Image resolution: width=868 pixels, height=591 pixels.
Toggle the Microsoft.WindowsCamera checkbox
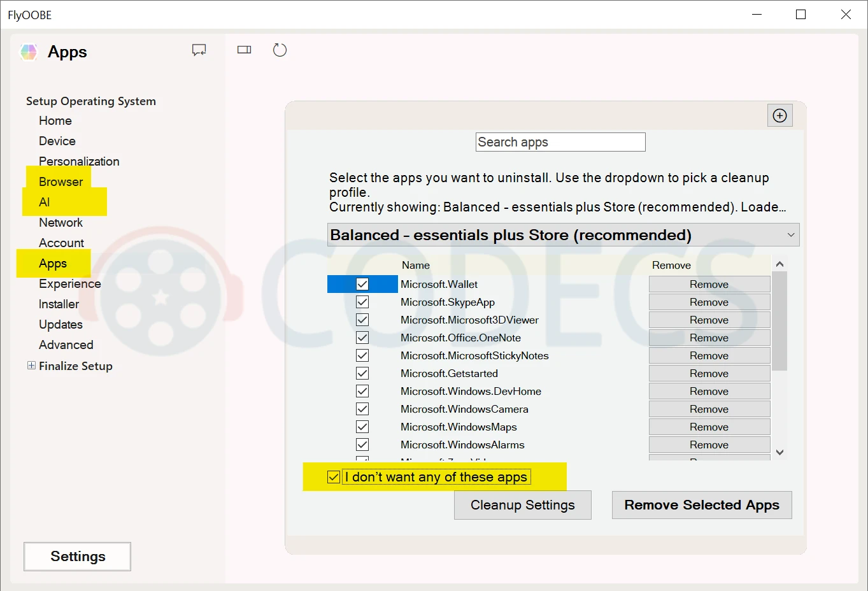pos(362,409)
